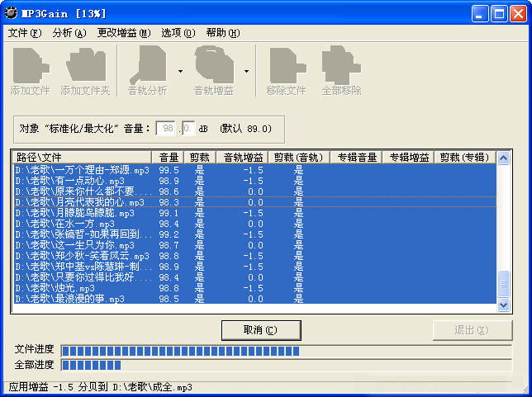Click the 文件进度 file progress bar
Image resolution: width=532 pixels, height=397 pixels.
(x=286, y=351)
